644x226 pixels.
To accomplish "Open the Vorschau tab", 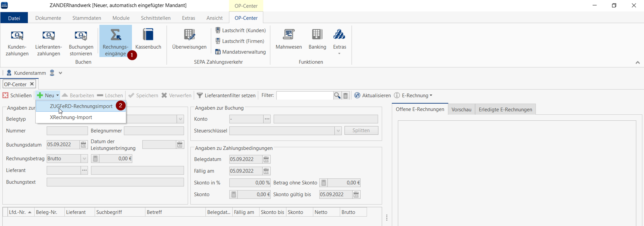I will coord(462,109).
